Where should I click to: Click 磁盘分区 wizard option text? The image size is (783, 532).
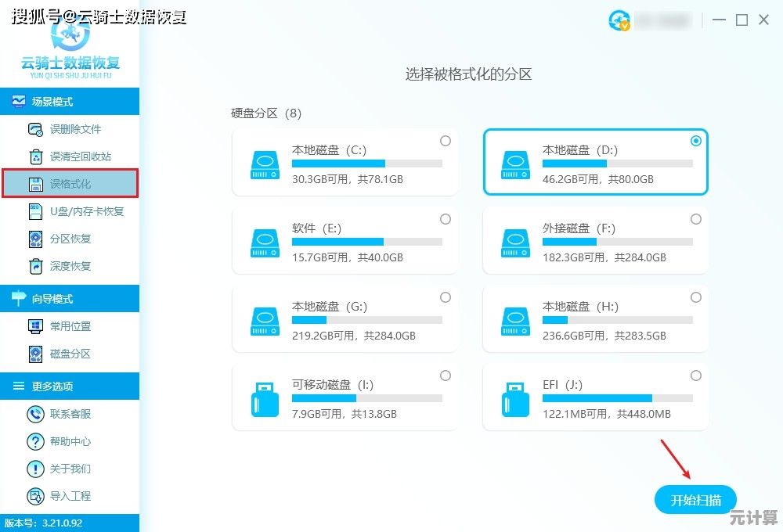[x=70, y=354]
